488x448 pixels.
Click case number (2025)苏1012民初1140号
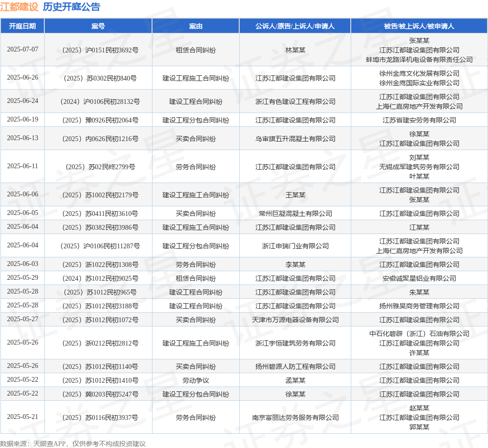tap(100, 367)
